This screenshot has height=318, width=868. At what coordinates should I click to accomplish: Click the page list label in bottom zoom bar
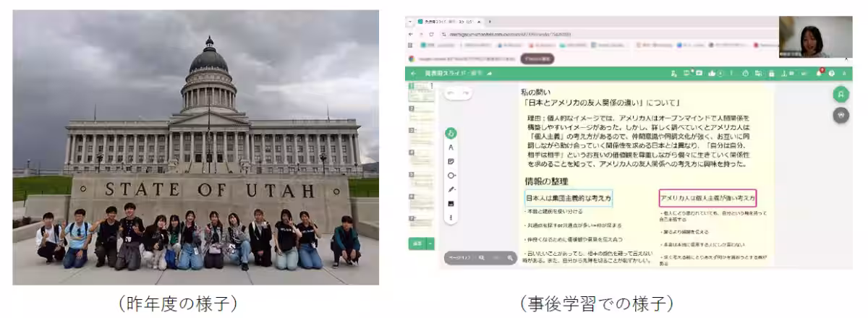[459, 257]
